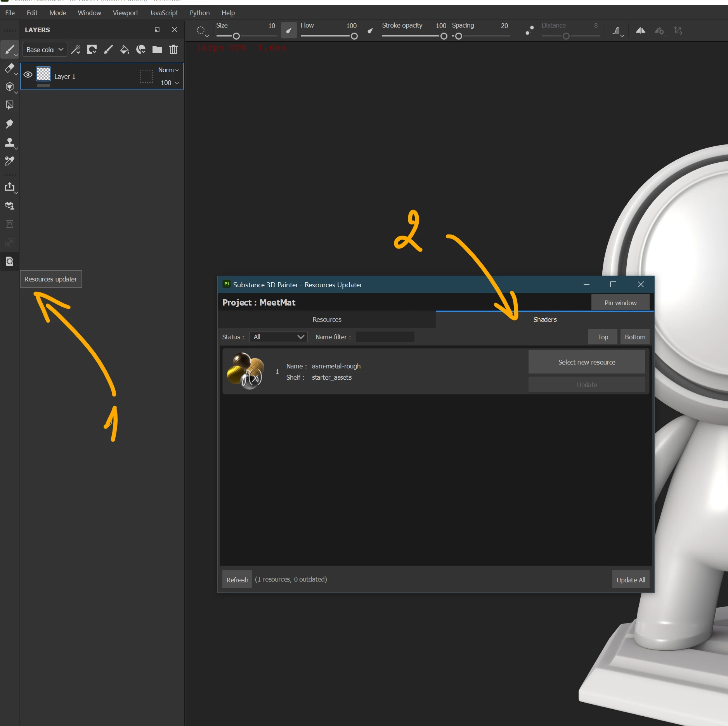The height and width of the screenshot is (726, 728).
Task: Select the Material picker eyedropper tool
Action: point(9,161)
